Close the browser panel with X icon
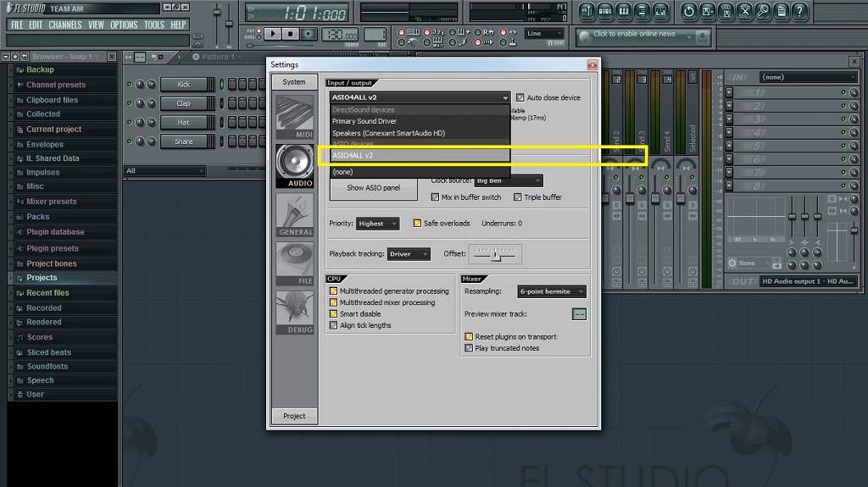The width and height of the screenshot is (868, 487). (112, 57)
